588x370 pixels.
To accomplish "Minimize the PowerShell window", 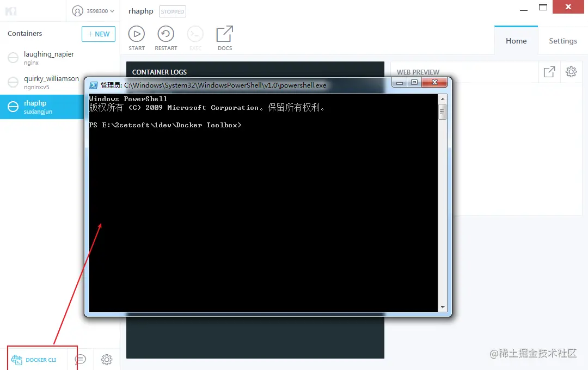I will [400, 83].
